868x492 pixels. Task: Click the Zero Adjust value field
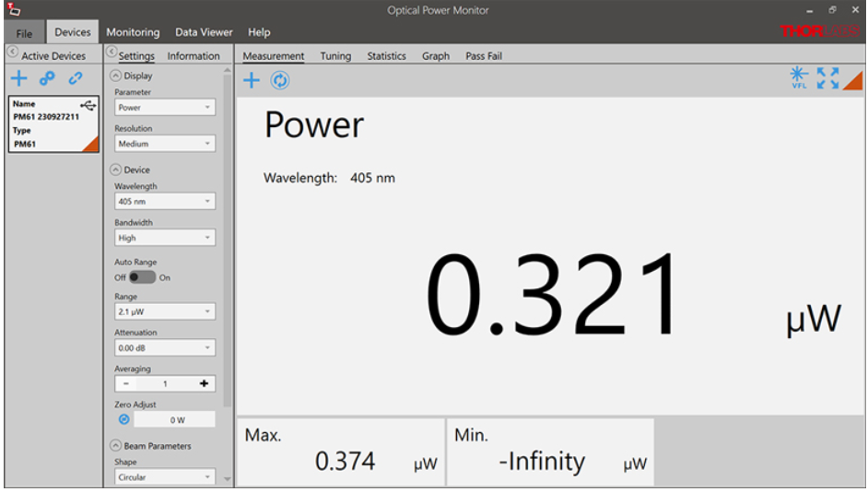point(176,420)
